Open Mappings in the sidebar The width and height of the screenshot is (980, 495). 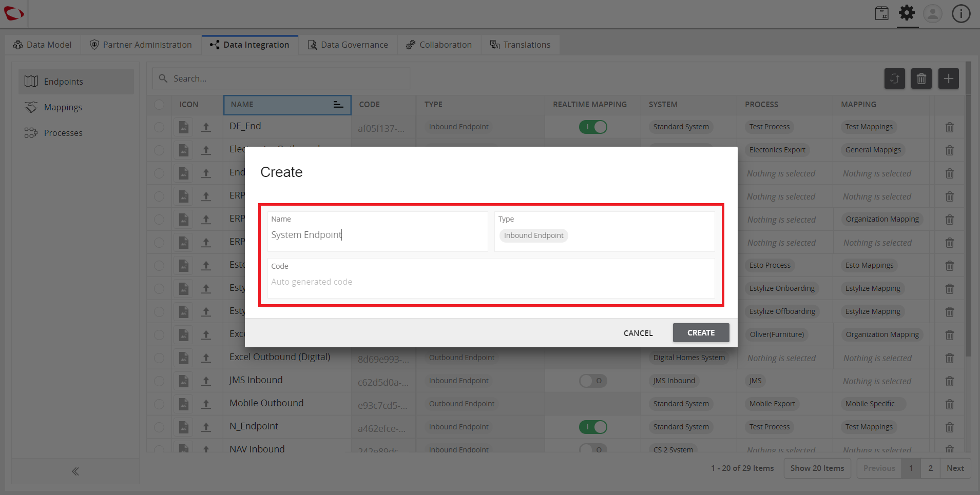pos(76,107)
